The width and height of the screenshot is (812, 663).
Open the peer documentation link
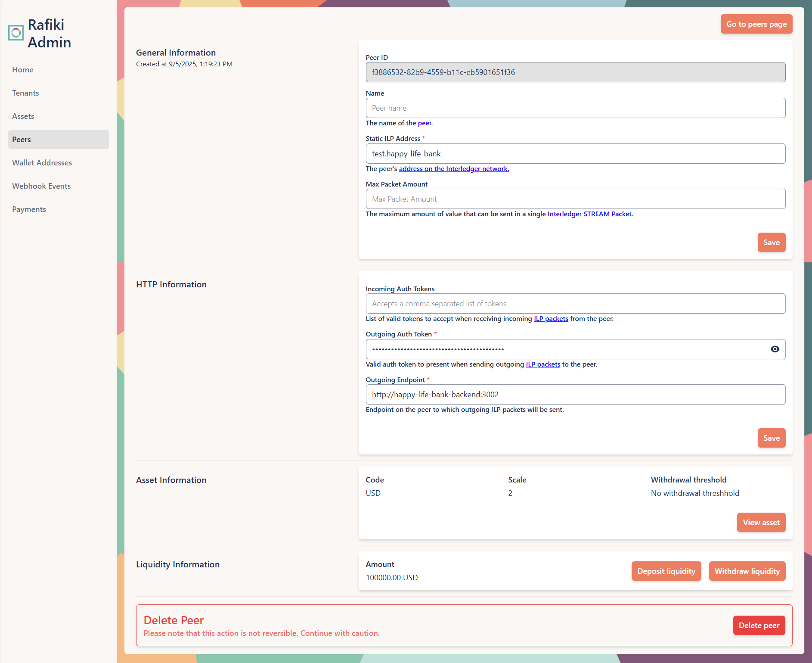click(x=425, y=123)
